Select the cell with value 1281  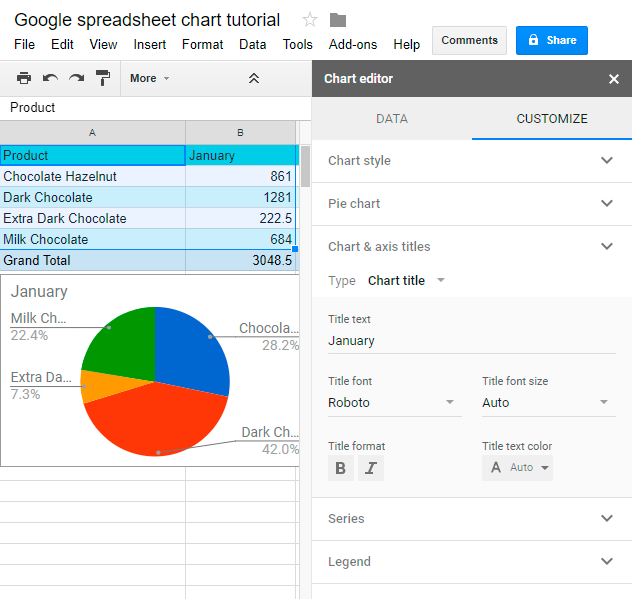pyautogui.click(x=241, y=198)
